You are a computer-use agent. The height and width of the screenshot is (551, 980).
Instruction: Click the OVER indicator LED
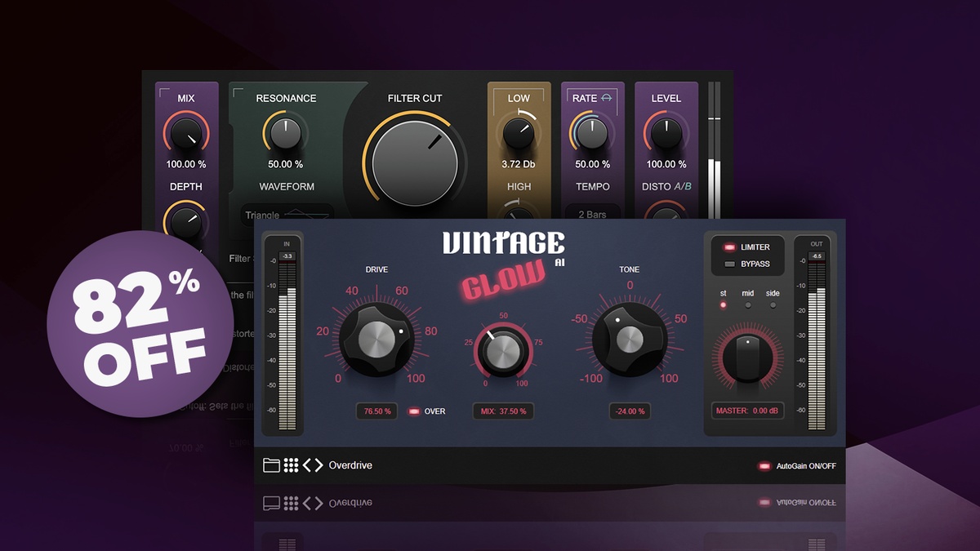[414, 411]
